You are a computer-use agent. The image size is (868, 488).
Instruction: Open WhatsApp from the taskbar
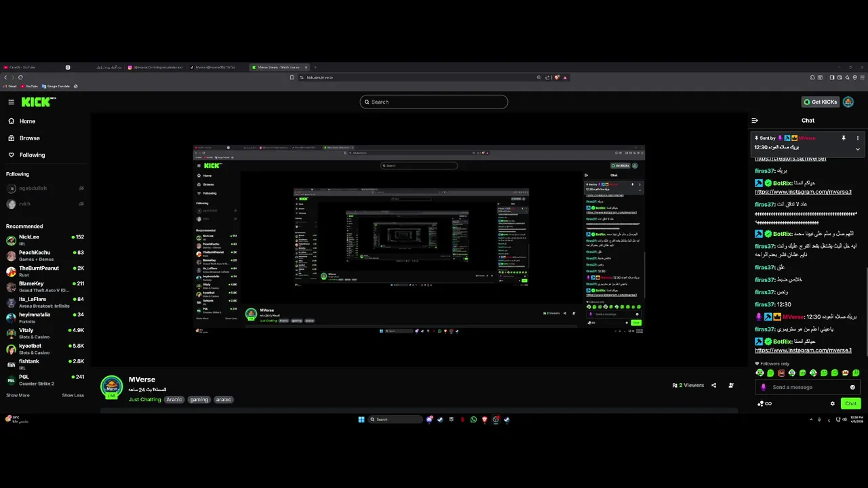click(473, 420)
